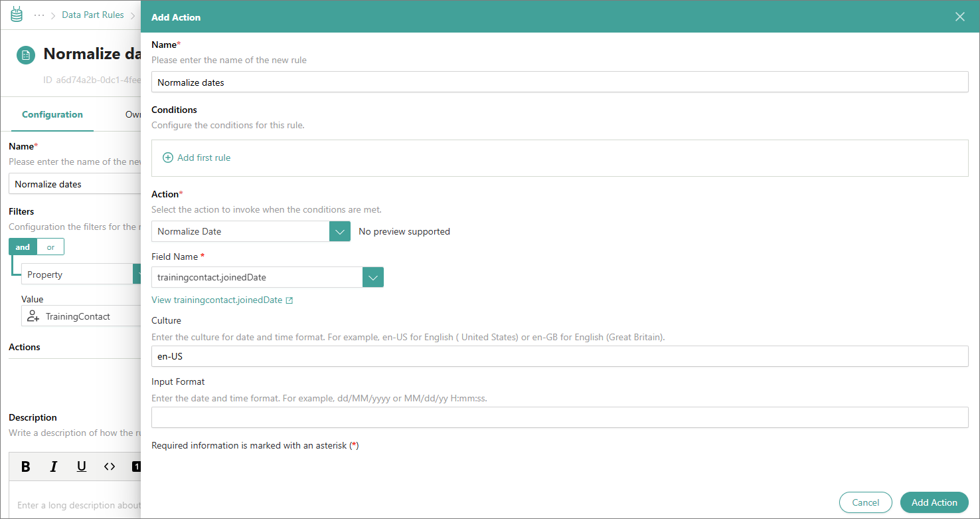Click Add first rule link text
This screenshot has width=980, height=519.
[x=204, y=157]
